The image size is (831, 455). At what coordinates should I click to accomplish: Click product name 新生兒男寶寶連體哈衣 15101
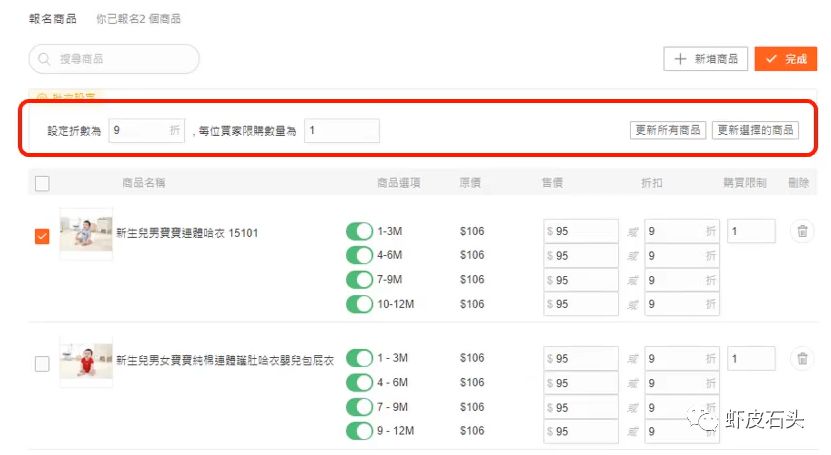tap(187, 233)
